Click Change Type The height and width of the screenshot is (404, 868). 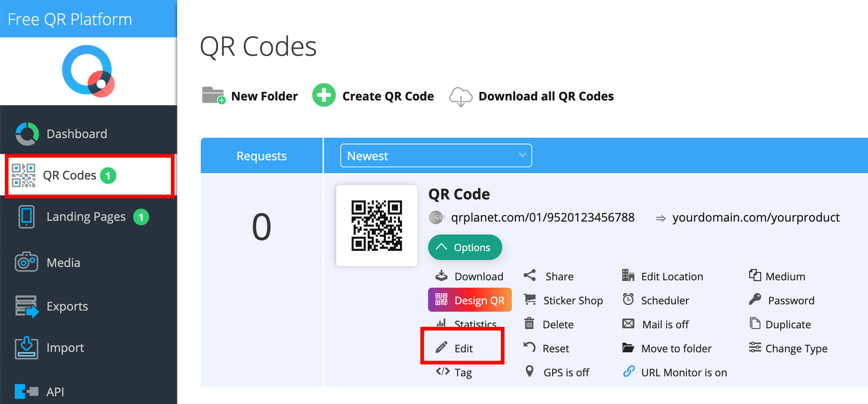tap(796, 349)
